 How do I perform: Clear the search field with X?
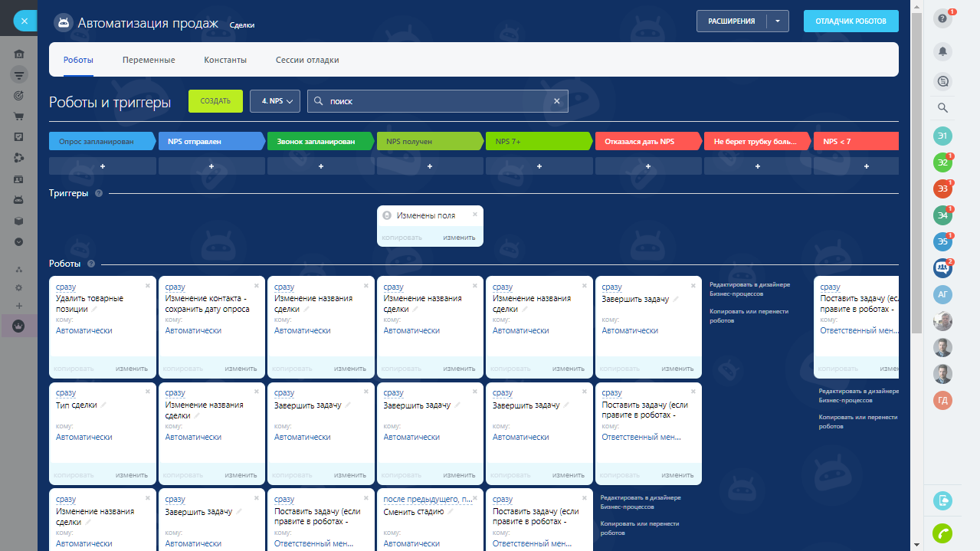(557, 101)
